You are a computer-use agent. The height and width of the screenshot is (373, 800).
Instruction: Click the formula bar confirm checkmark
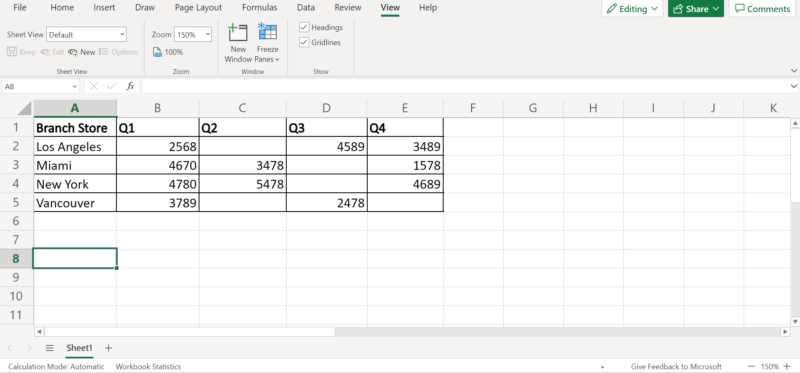coord(111,86)
